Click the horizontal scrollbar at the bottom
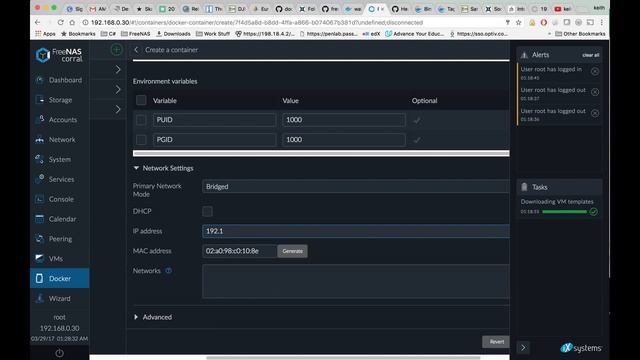Viewport: 640px width, 360px height. coord(343,358)
